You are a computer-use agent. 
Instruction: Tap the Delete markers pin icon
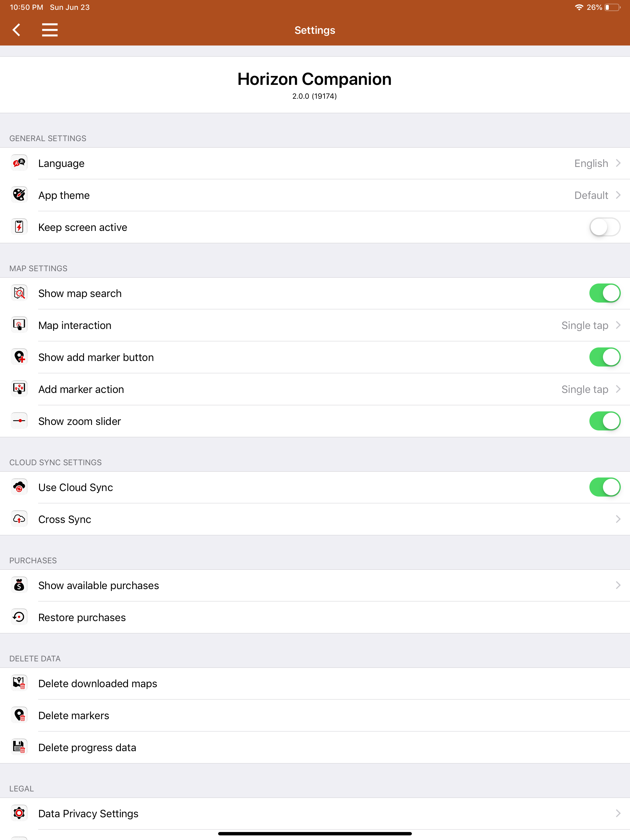tap(19, 715)
